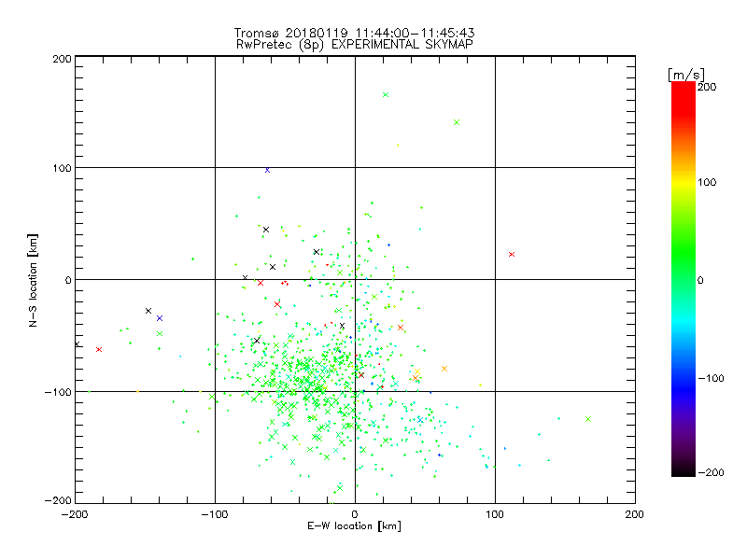Click the 'E-W location [km]' axis label
Image resolution: width=747 pixels, height=560 pixels.
tap(354, 525)
